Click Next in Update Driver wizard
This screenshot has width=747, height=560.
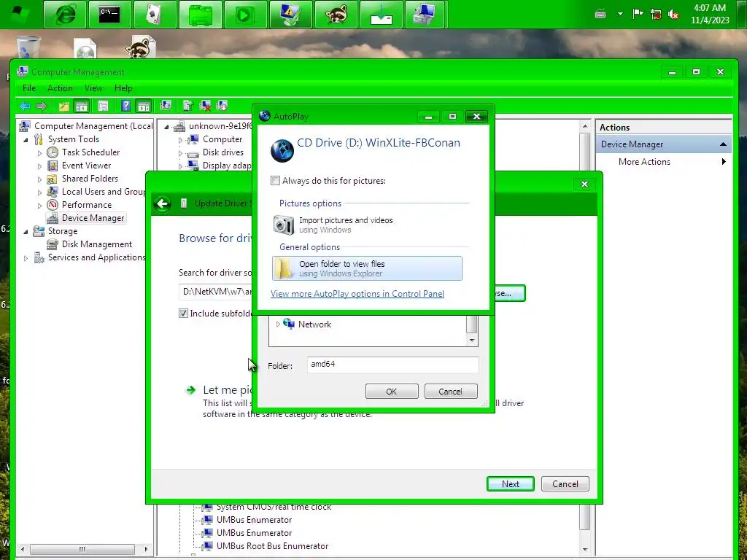pos(510,484)
